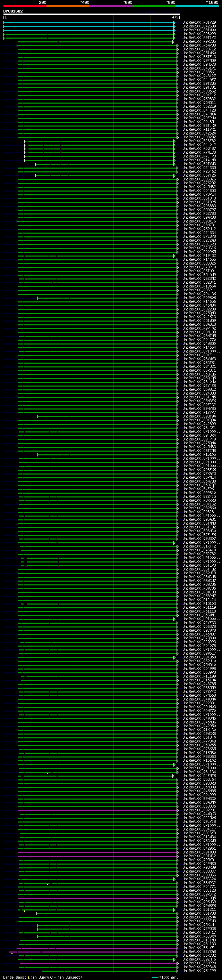The image size is (222, 980).
Task: Select label UniRef100_Q5MD11
Action: (199, 103)
